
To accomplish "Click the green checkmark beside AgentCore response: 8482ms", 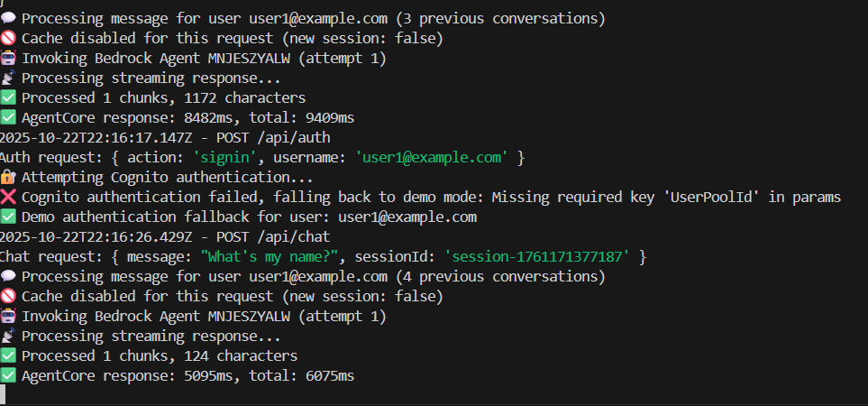I will coord(8,118).
